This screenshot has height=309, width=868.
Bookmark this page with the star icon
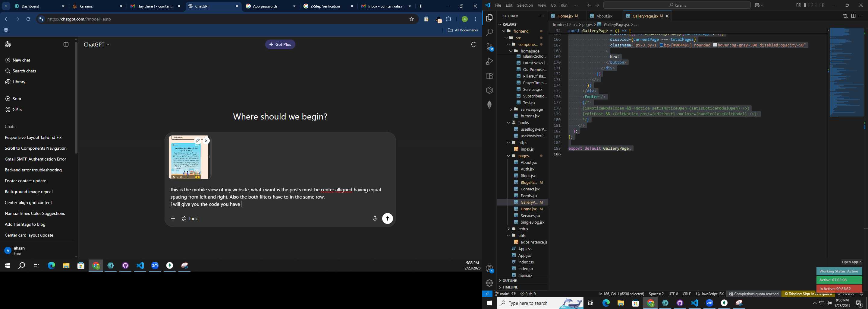click(411, 19)
